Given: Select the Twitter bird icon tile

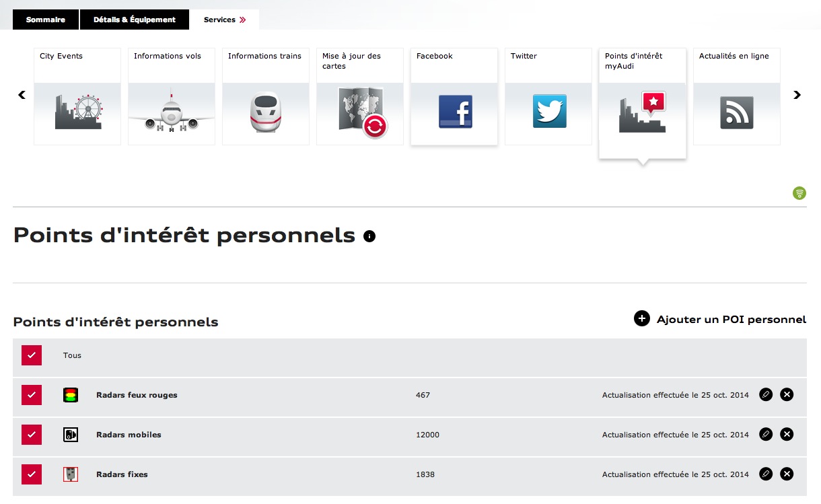Looking at the screenshot, I should tap(548, 96).
